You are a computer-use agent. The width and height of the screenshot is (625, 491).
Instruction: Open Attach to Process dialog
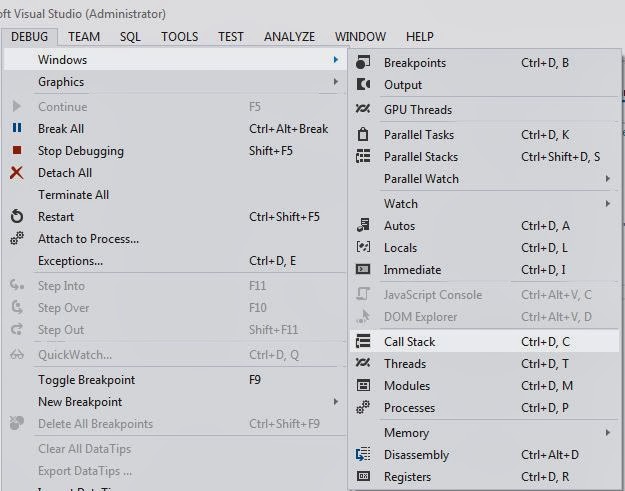tap(175, 238)
